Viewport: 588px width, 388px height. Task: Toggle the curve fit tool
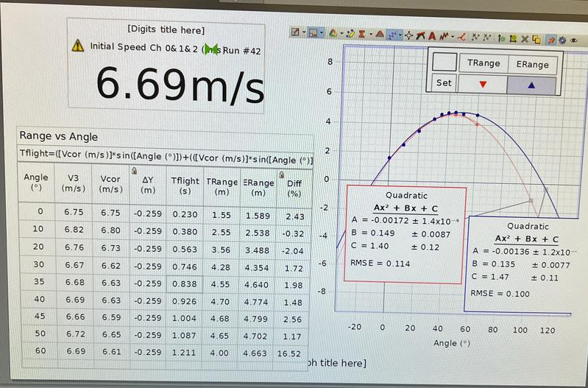click(x=392, y=35)
